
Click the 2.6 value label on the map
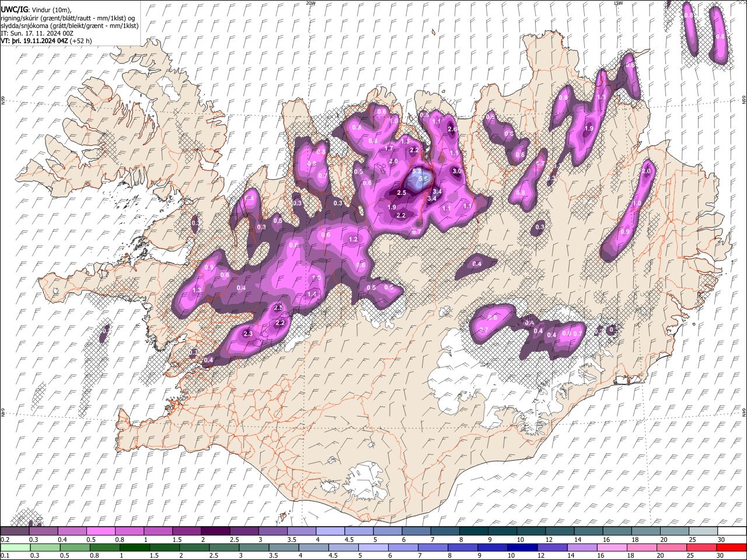coord(452,129)
